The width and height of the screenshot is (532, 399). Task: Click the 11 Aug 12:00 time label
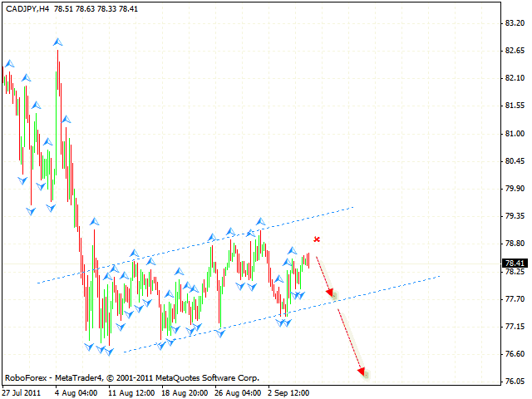point(131,393)
